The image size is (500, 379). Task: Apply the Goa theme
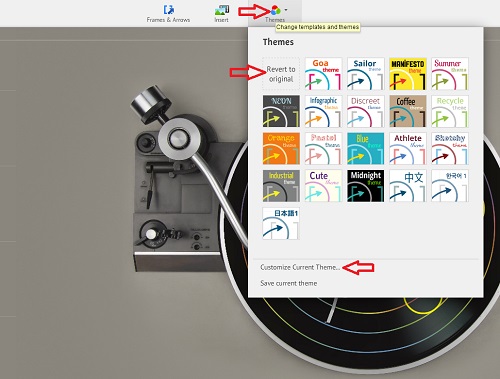(323, 74)
